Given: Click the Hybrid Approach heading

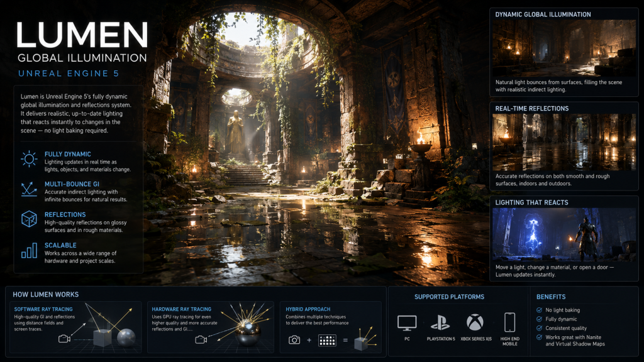Looking at the screenshot, I should click(x=308, y=309).
